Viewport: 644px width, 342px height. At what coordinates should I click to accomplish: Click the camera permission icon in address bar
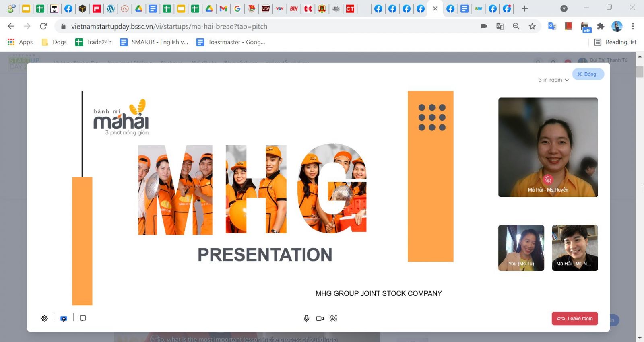point(484,26)
